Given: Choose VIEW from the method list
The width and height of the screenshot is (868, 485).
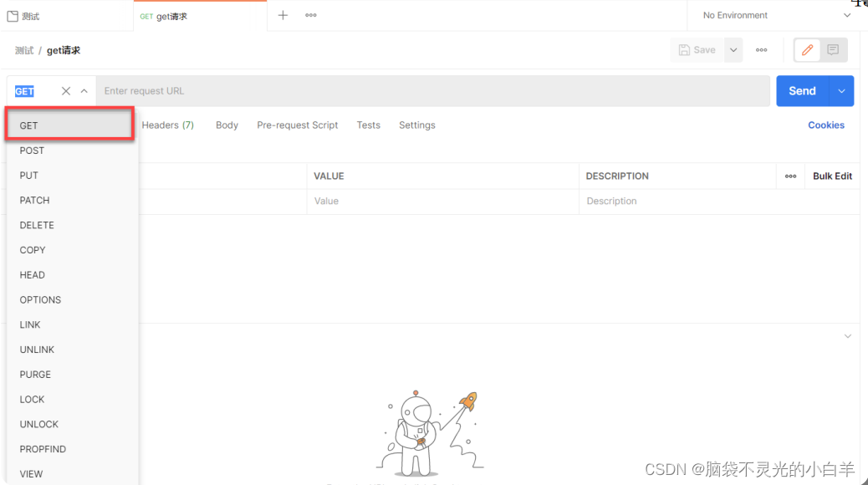Looking at the screenshot, I should coord(72,474).
